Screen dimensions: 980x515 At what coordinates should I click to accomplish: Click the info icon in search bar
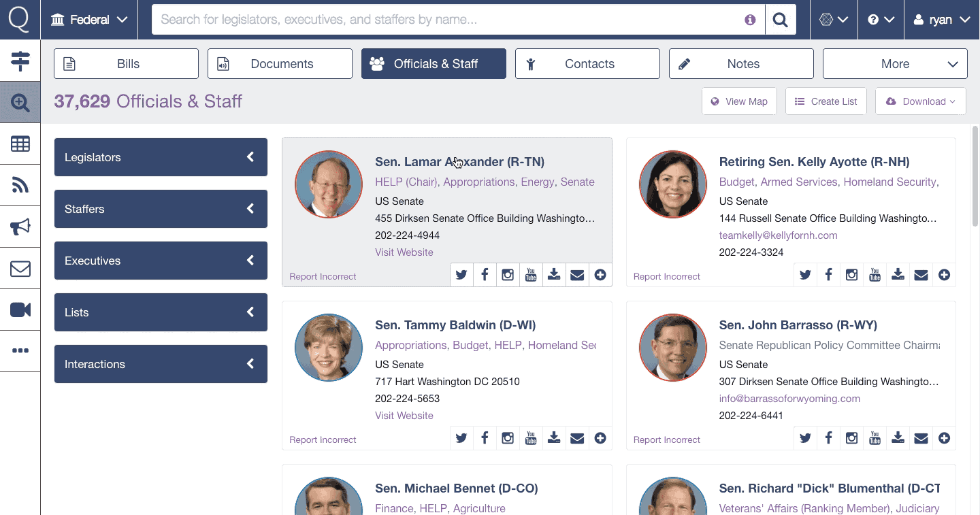tap(750, 20)
